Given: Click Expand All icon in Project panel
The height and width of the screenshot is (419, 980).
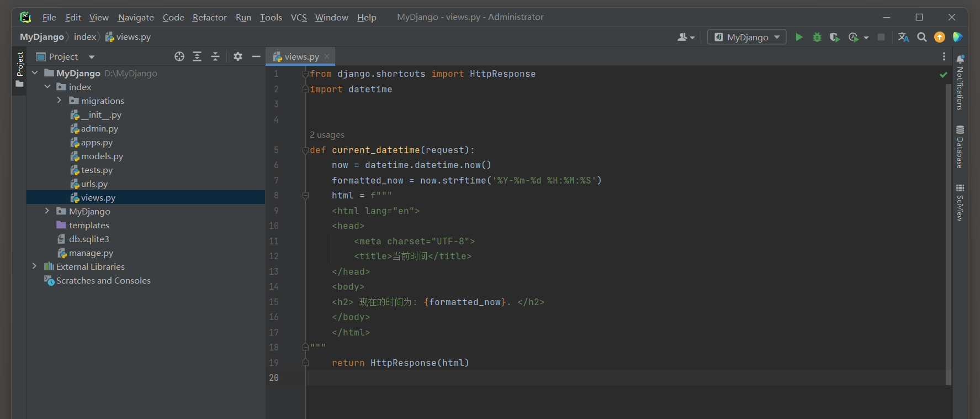Looking at the screenshot, I should pyautogui.click(x=197, y=56).
